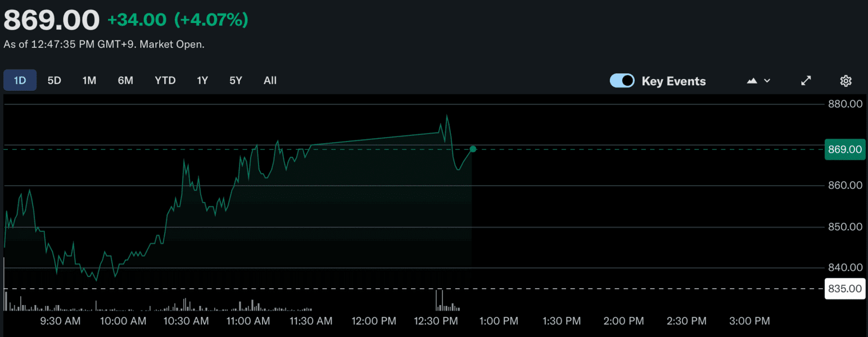Select the 1M time range
Viewport: 868px width, 337px height.
89,80
